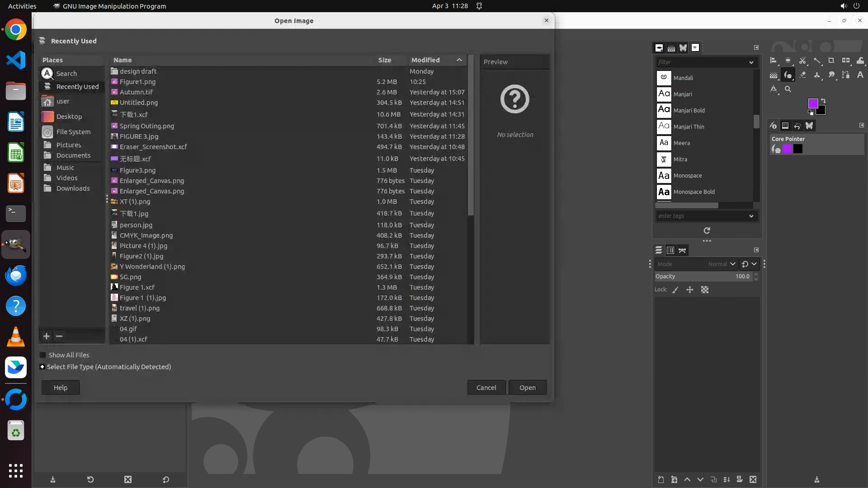
Task: Swap foreground and background colors
Action: coord(823,101)
